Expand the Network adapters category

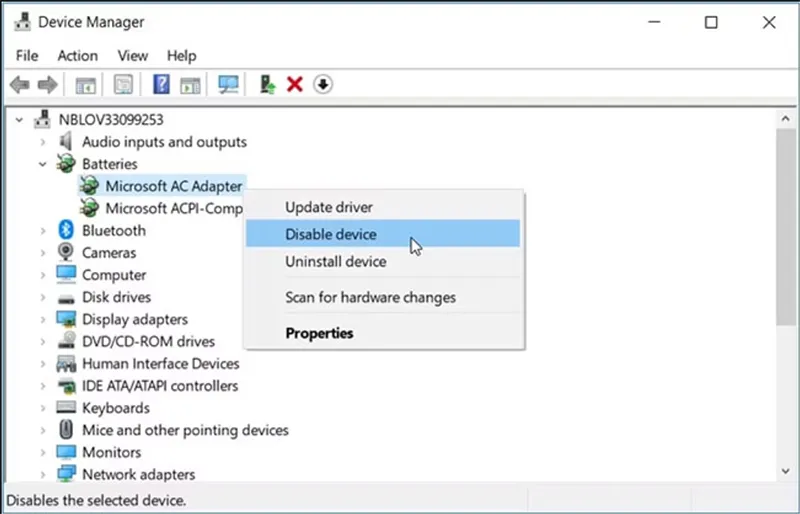(x=43, y=475)
